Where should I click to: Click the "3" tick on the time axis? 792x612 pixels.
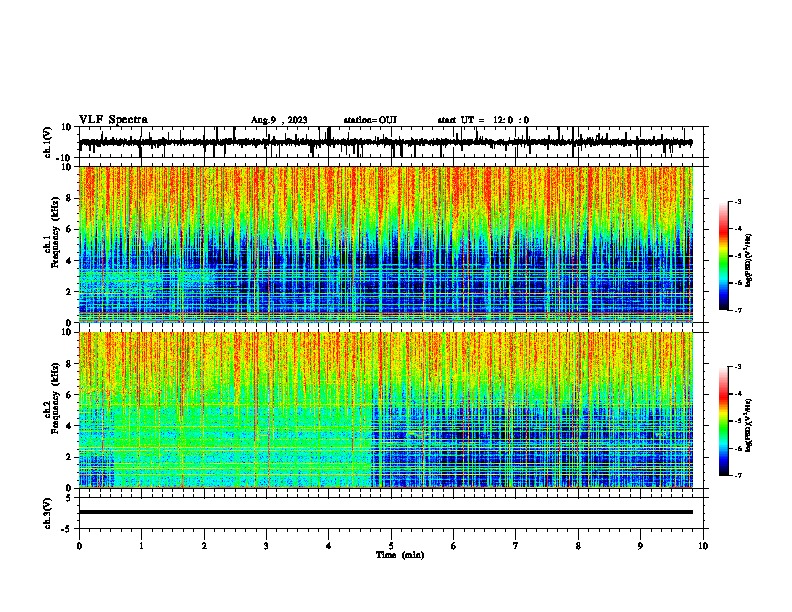coord(266,546)
